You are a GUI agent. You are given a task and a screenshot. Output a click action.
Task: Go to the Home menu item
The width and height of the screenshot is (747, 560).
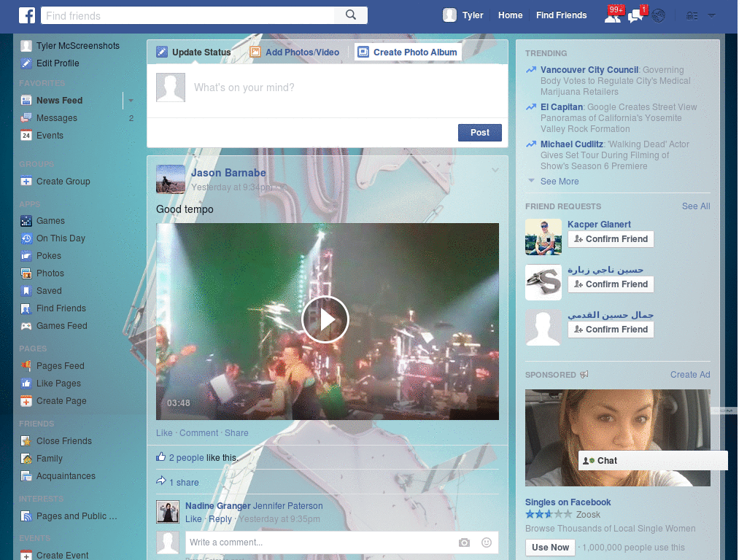click(510, 15)
